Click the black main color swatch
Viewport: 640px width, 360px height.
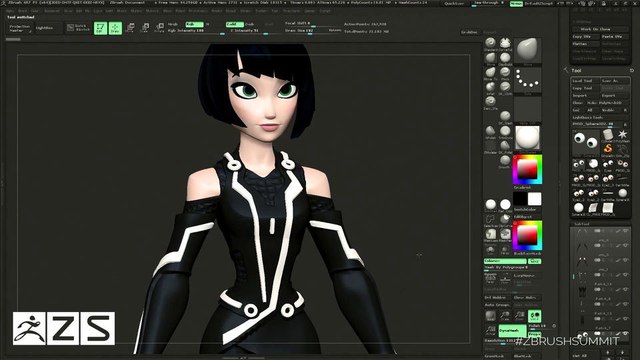click(520, 199)
